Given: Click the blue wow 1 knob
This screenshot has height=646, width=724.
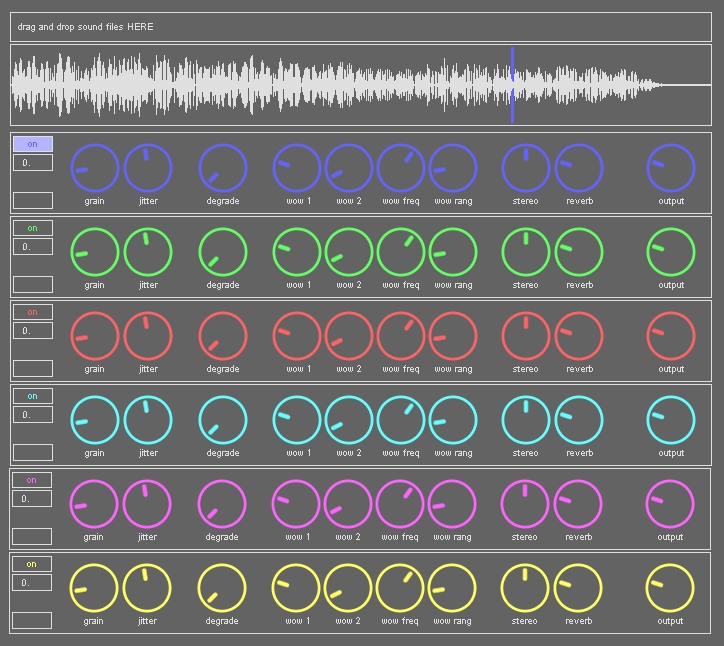Looking at the screenshot, I should point(297,168).
